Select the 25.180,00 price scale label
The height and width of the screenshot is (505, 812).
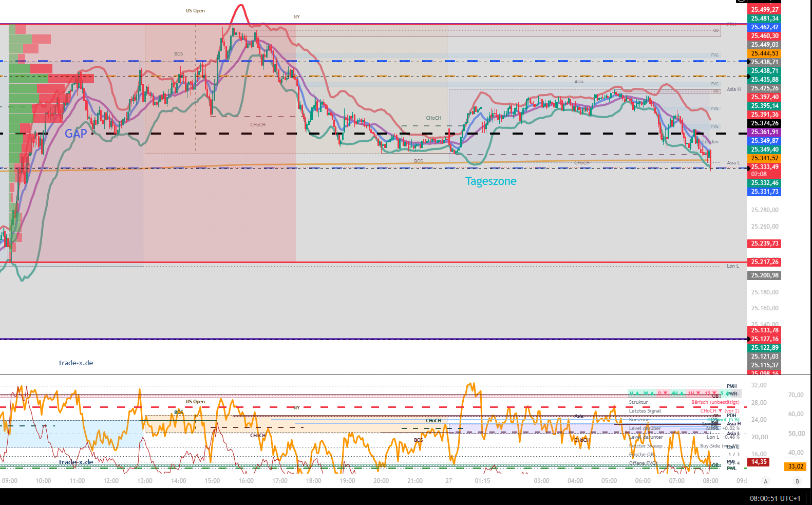click(765, 292)
